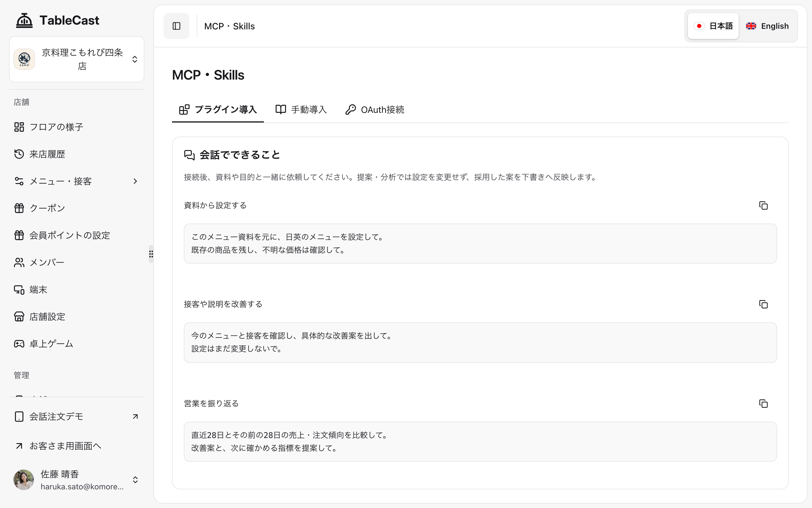Click the prompt box starting 今のメニューと接客を確認し
The image size is (812, 508).
point(480,342)
